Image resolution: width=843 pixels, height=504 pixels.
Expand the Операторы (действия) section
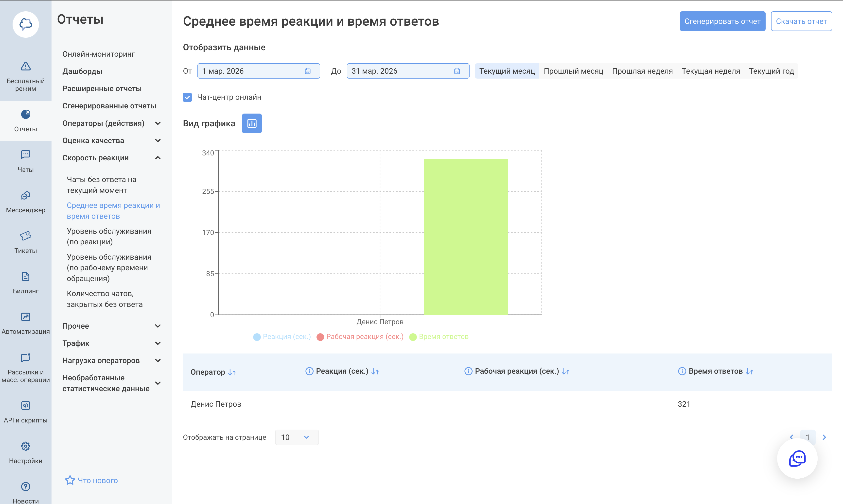158,123
